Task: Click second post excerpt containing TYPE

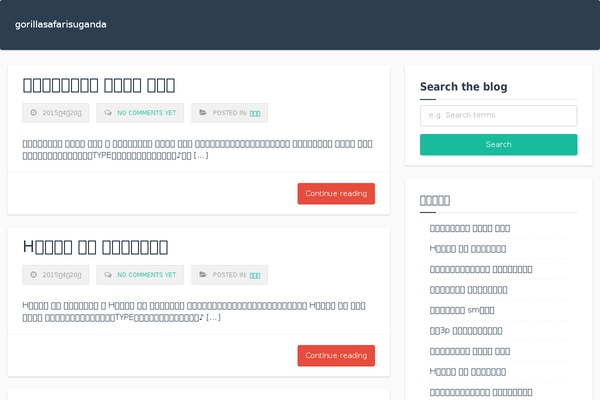Action: 194,312
